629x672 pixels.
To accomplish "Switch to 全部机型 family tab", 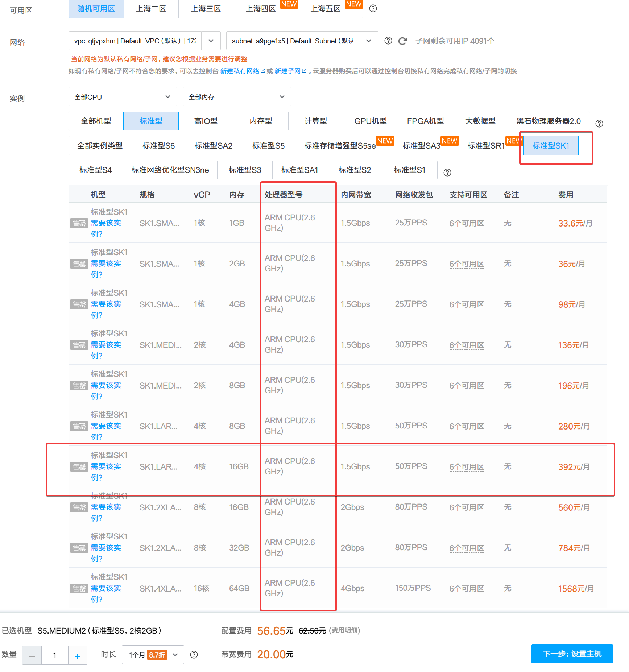I will point(96,121).
